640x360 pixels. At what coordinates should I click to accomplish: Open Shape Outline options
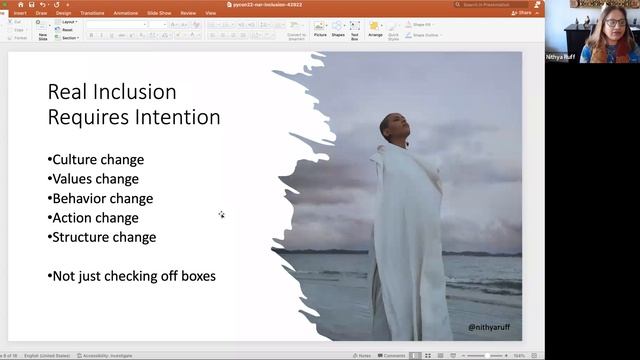[x=423, y=36]
